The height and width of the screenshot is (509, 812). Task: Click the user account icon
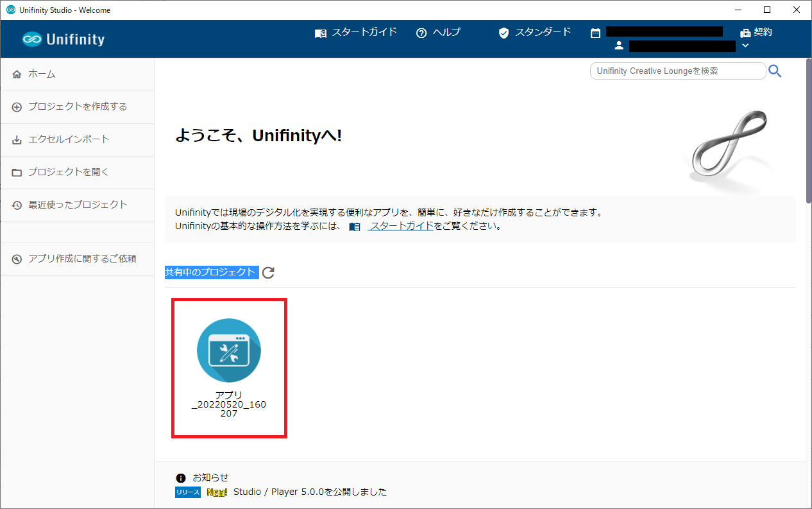(619, 46)
